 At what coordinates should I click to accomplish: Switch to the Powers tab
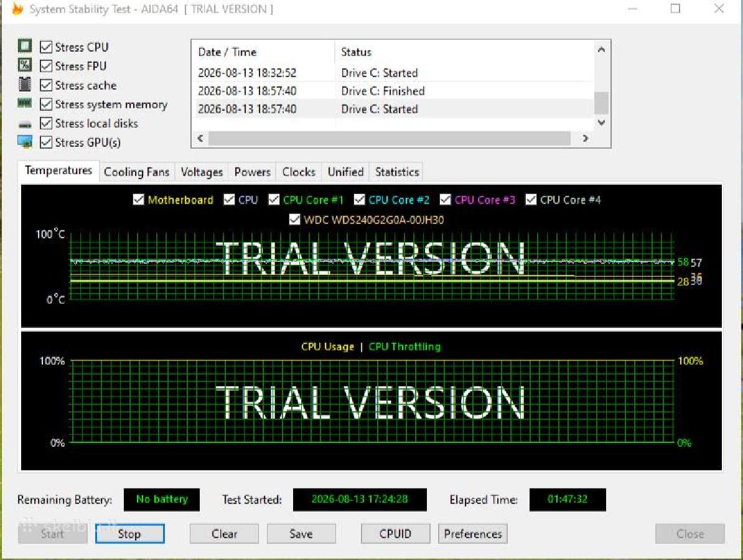click(252, 172)
